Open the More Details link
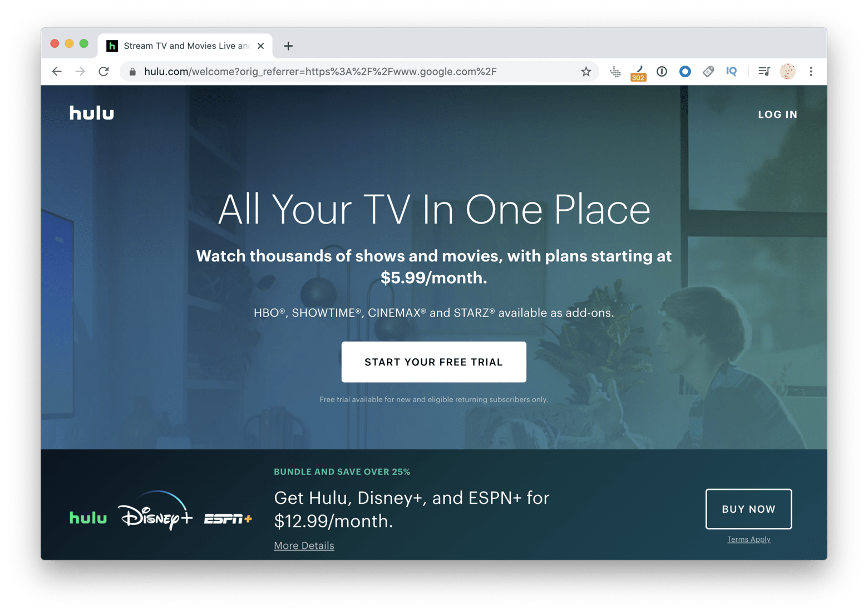This screenshot has width=868, height=614. coord(304,546)
